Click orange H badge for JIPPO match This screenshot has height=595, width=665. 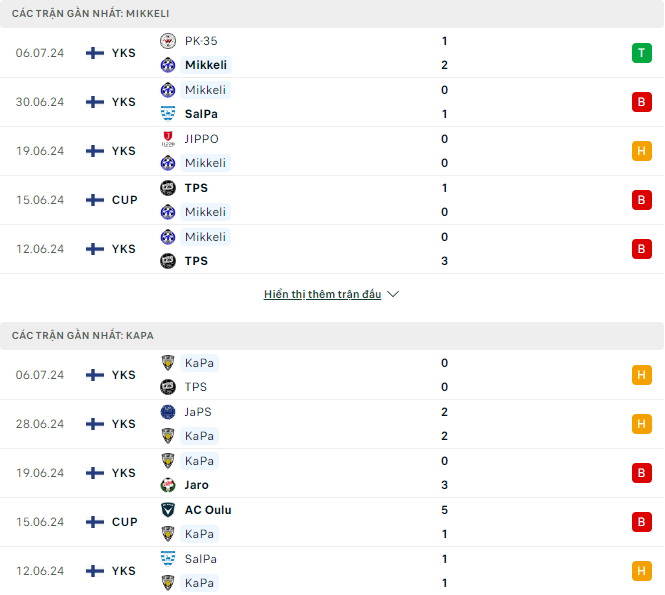[642, 151]
